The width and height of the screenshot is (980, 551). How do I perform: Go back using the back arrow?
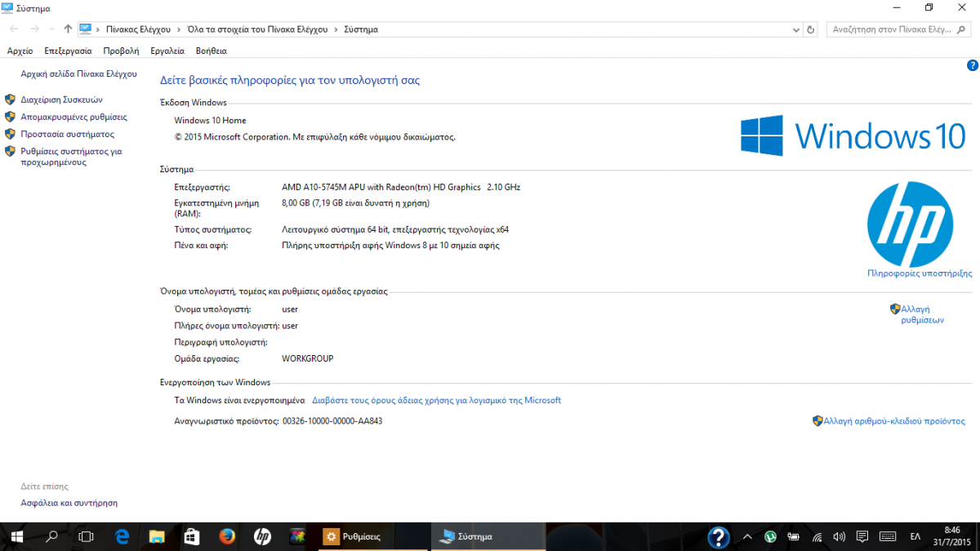click(14, 29)
